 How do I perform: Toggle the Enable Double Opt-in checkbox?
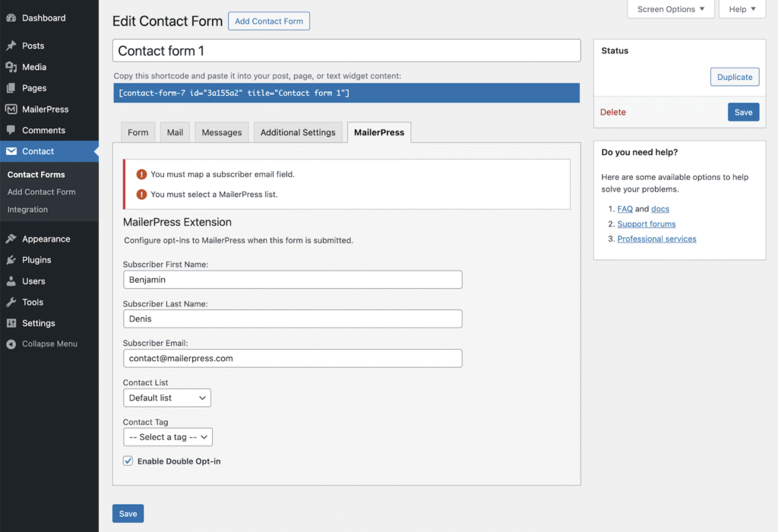coord(128,461)
